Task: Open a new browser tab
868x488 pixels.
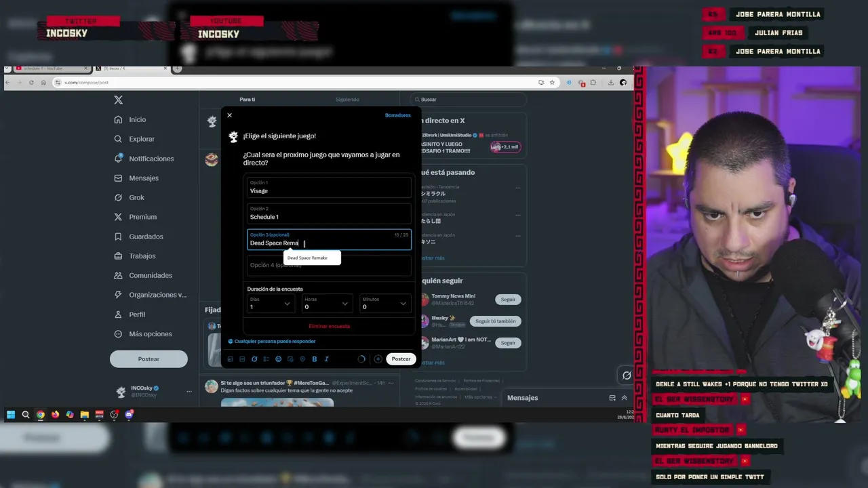Action: point(178,68)
